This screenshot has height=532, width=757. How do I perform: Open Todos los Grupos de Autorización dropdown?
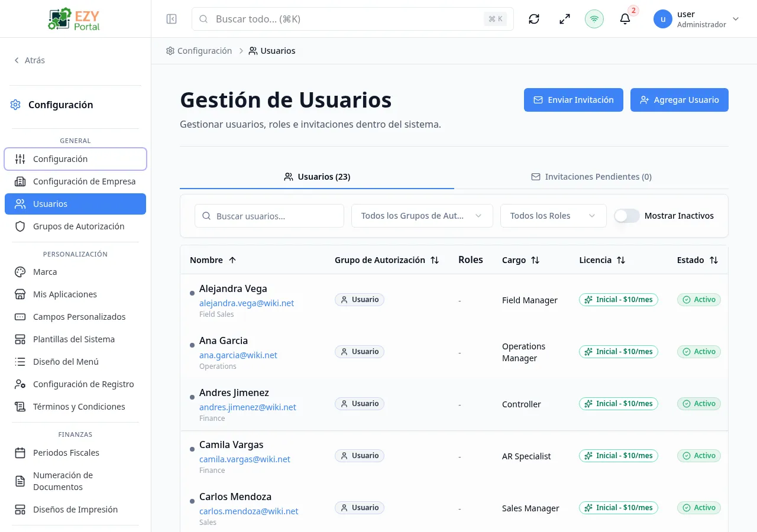[422, 216]
